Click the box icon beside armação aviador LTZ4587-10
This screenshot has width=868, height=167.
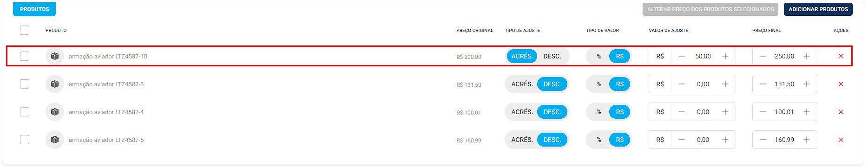coord(55,56)
